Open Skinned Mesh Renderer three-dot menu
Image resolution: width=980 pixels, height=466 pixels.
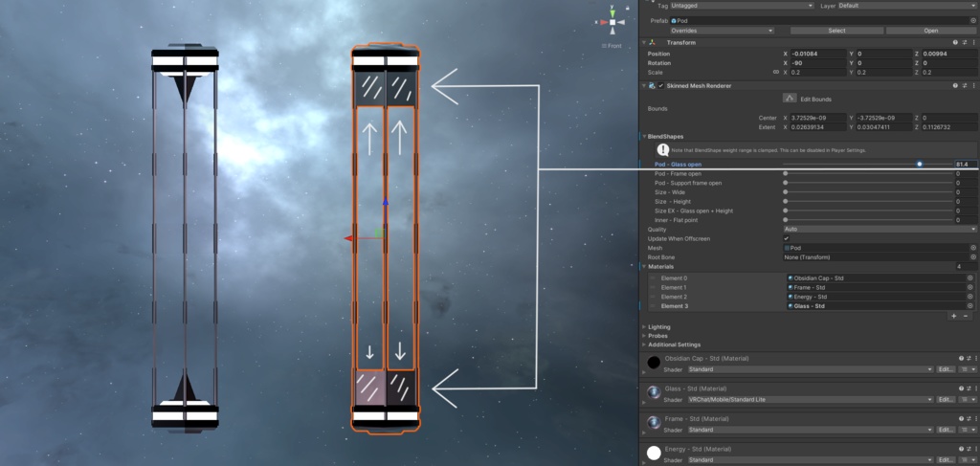[973, 85]
